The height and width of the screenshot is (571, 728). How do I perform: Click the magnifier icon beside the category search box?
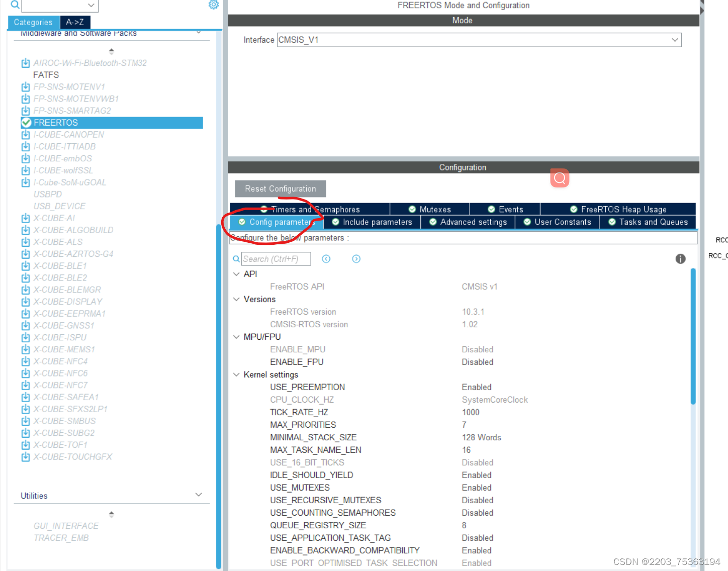tap(15, 5)
